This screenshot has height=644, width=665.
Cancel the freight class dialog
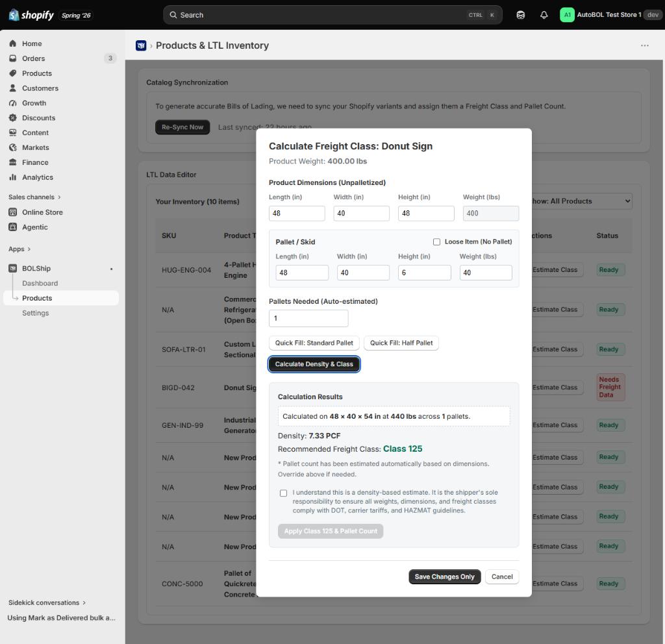[x=502, y=576]
